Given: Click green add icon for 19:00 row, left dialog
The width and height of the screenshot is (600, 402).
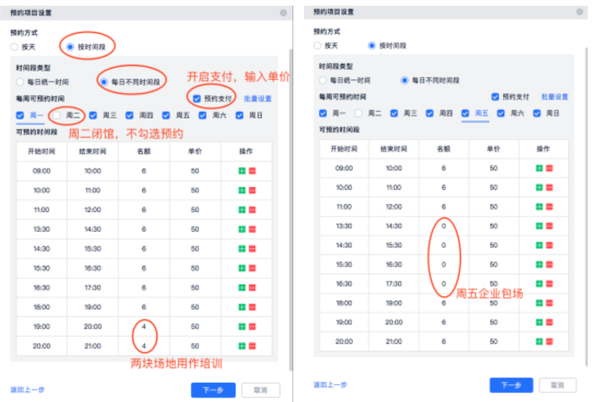Looking at the screenshot, I should coord(241,325).
